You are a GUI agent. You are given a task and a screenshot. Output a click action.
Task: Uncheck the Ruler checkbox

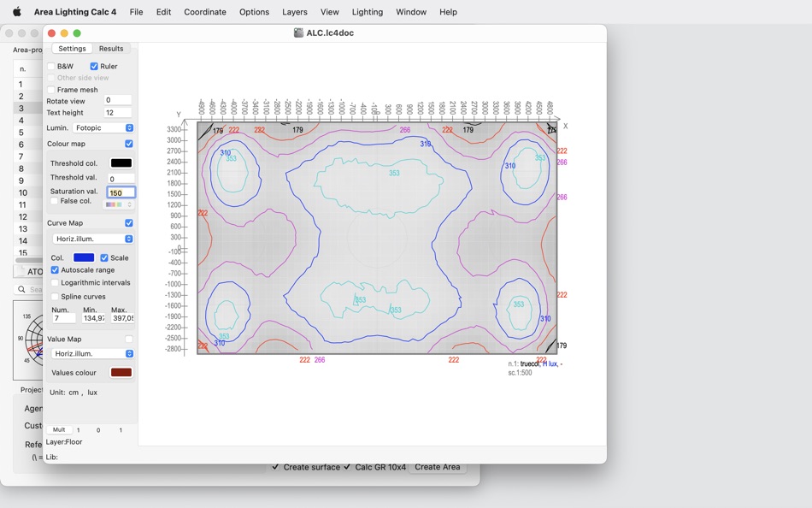[x=94, y=67]
